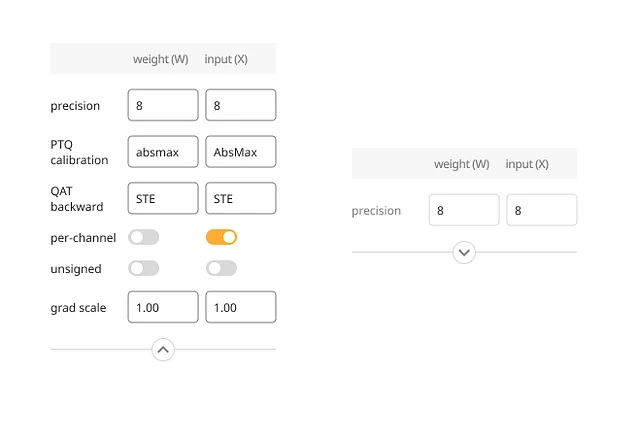Click 'weight (W)' header in expanded panel
Viewport: 640px width, 443px height.
click(161, 59)
